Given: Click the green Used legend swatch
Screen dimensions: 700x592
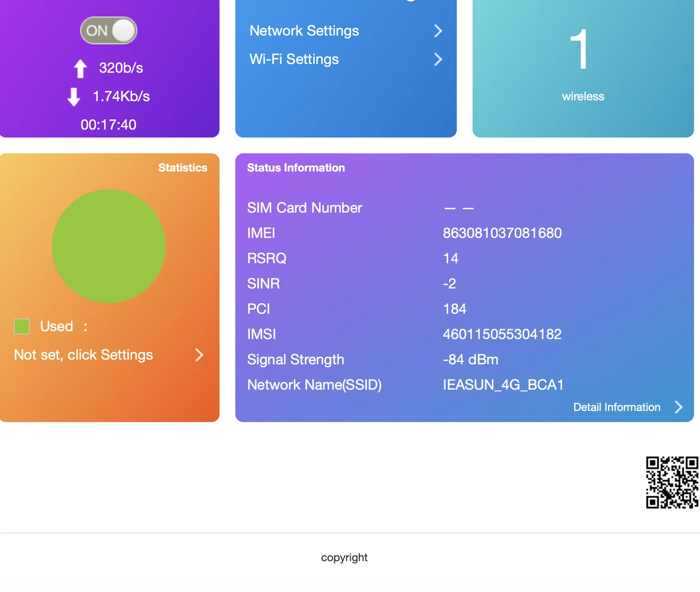Looking at the screenshot, I should coord(22,326).
